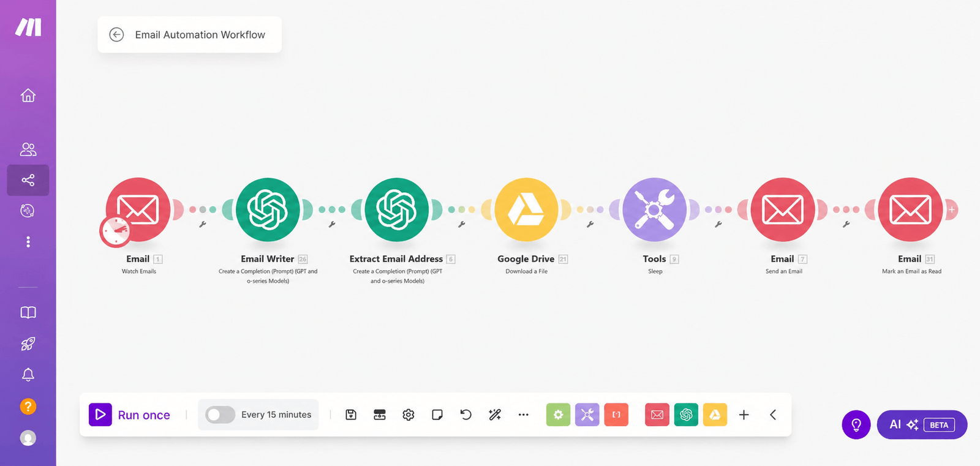Click the scenario title Email Automation Workflow
980x466 pixels.
click(x=200, y=35)
